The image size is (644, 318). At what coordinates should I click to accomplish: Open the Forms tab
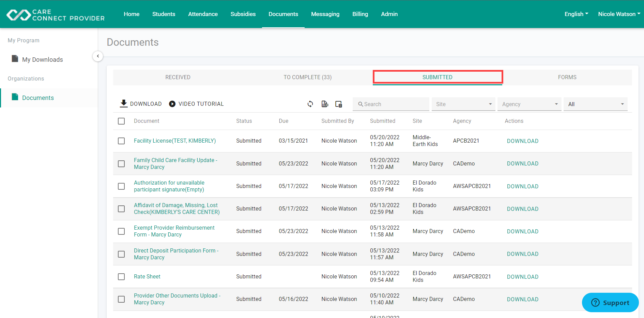567,77
